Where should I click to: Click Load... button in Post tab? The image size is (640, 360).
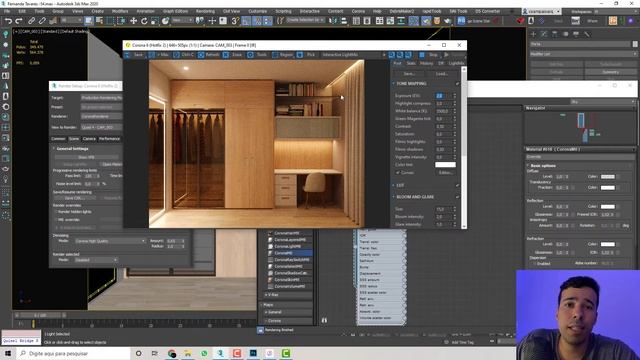[x=442, y=74]
